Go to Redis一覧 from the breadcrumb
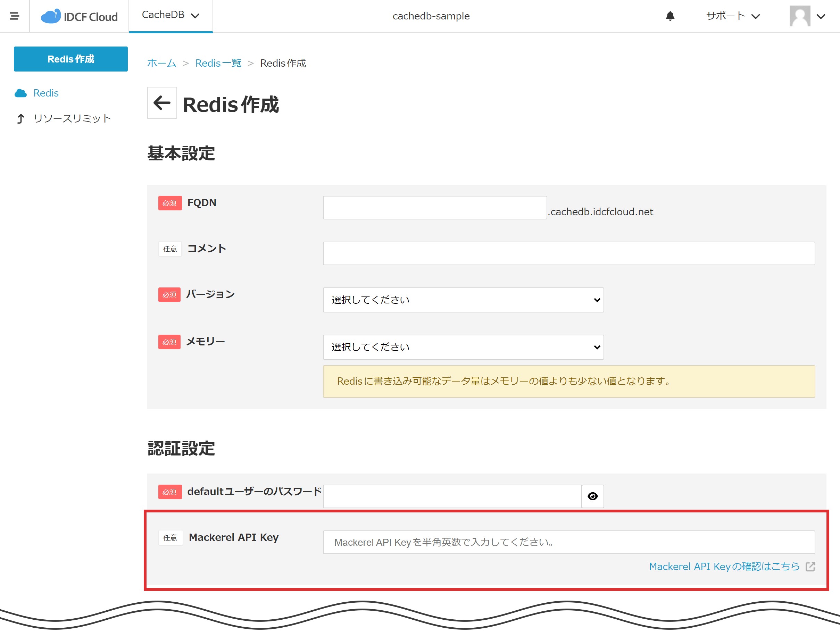The height and width of the screenshot is (636, 840). pyautogui.click(x=218, y=63)
